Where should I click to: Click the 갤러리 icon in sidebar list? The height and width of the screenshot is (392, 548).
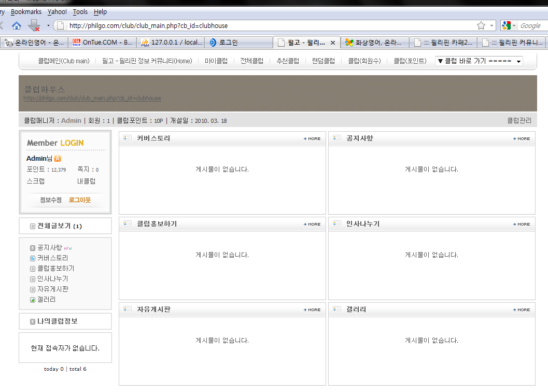[x=33, y=300]
